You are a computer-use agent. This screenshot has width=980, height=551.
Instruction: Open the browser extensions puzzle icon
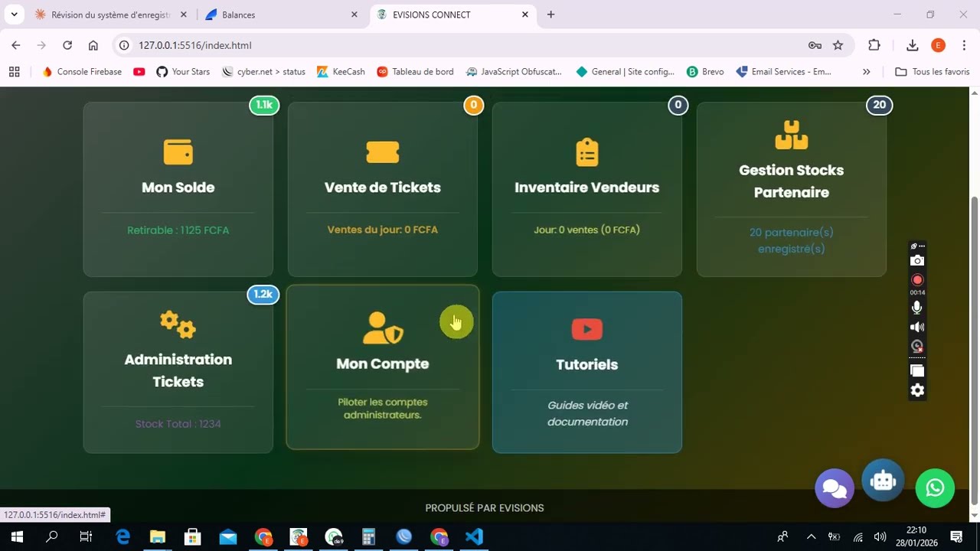pos(874,45)
